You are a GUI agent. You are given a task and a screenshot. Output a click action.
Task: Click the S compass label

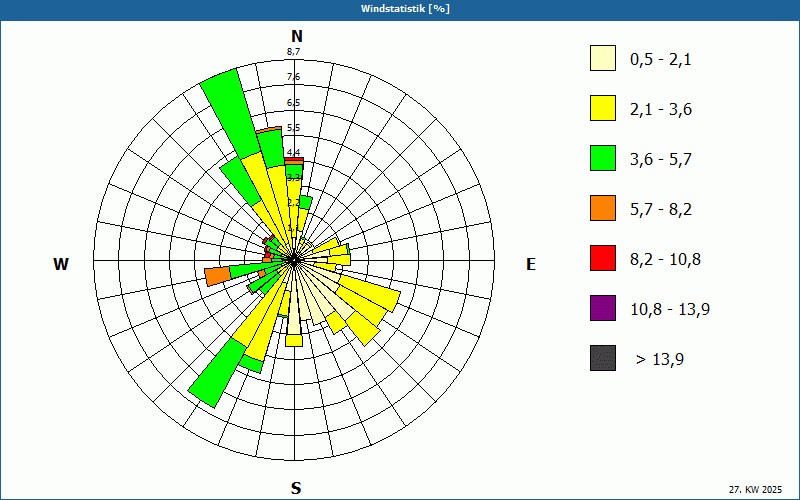click(296, 488)
